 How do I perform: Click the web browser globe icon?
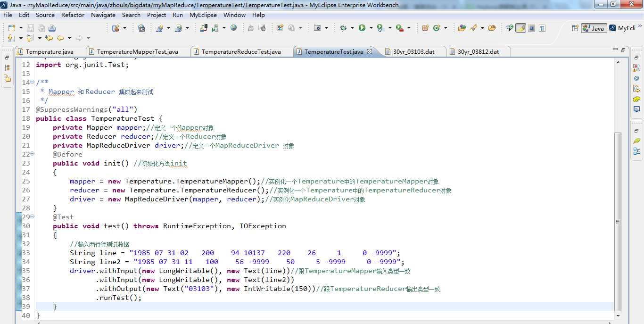click(x=234, y=28)
